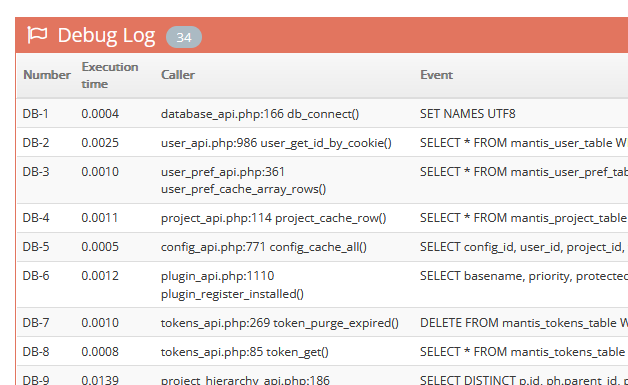
Task: Click the SELECT basename, priority event
Action: (x=524, y=276)
